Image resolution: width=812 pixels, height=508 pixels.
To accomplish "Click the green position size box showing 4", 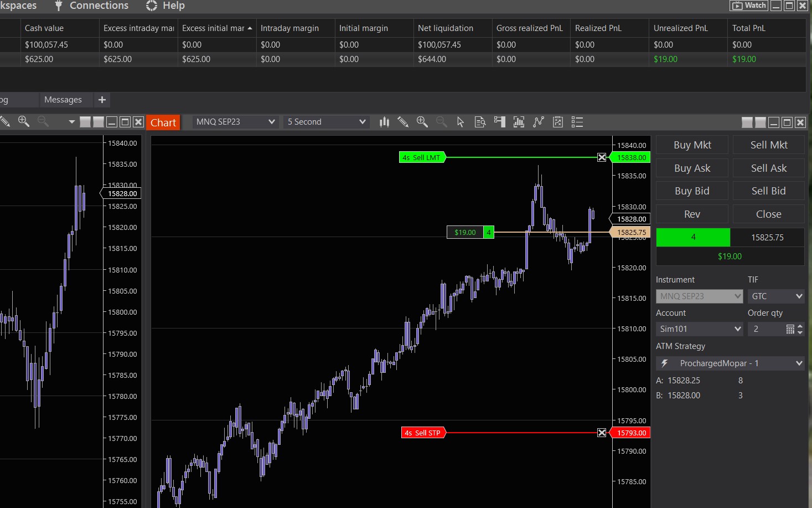I will coord(693,237).
